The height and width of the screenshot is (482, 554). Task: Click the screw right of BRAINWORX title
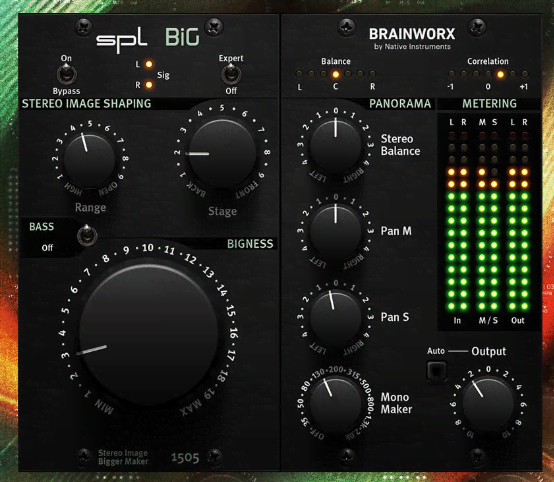[477, 27]
